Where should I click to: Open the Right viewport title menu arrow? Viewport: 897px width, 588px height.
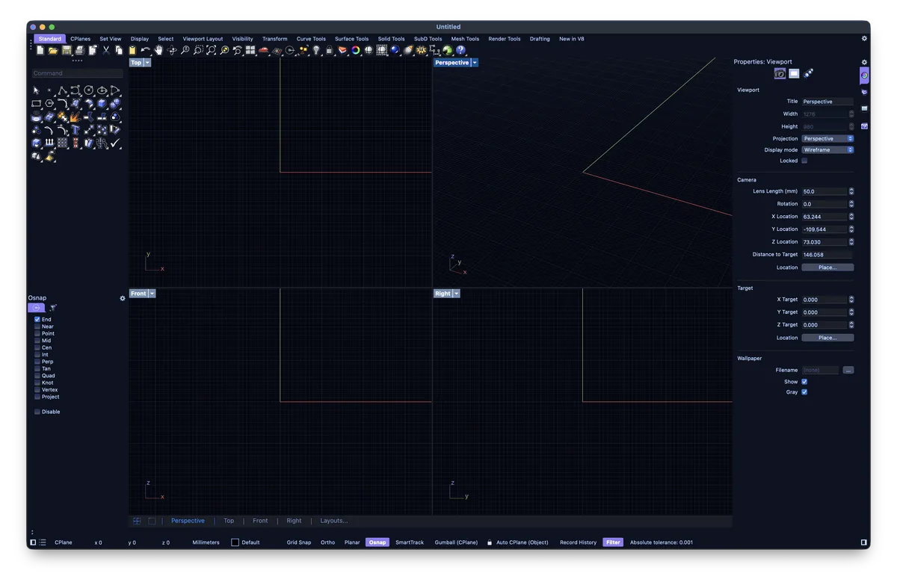[x=457, y=294]
